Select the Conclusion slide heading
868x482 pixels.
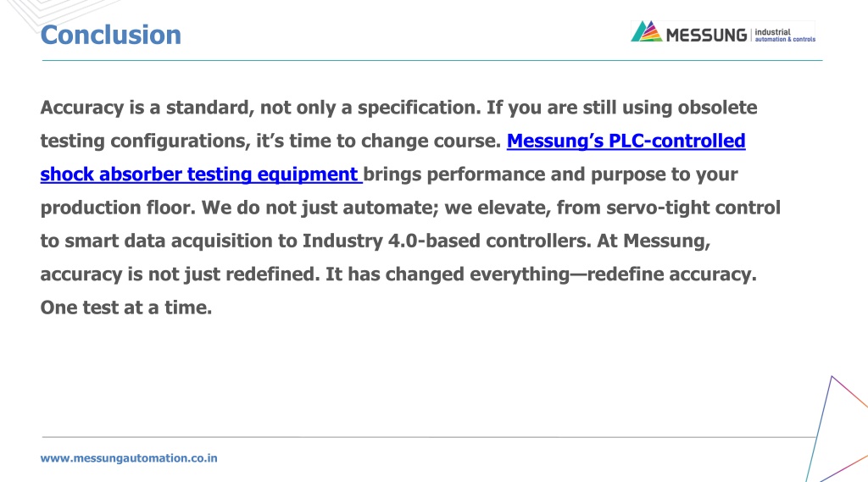click(111, 35)
